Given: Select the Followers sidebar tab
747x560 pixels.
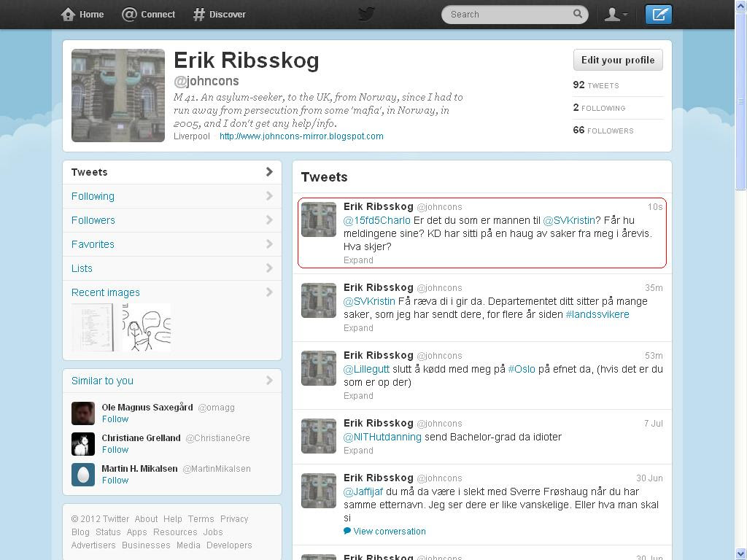Looking at the screenshot, I should coord(172,220).
